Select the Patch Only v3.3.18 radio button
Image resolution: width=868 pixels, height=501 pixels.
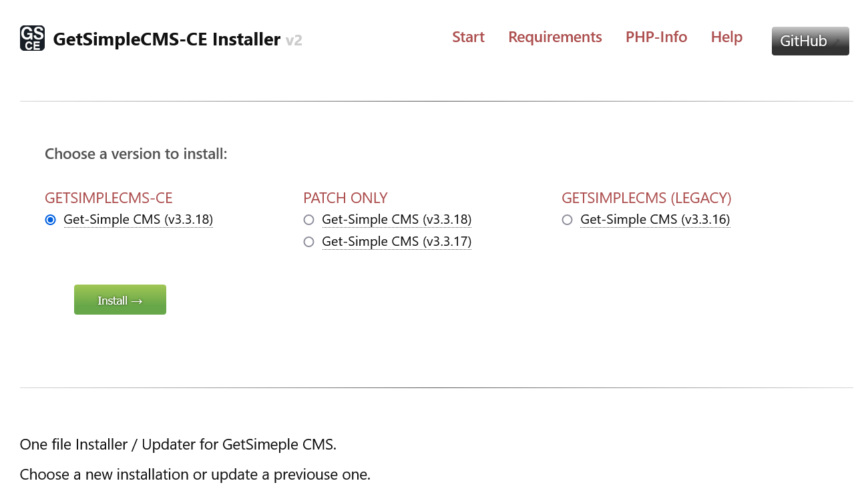click(x=308, y=219)
